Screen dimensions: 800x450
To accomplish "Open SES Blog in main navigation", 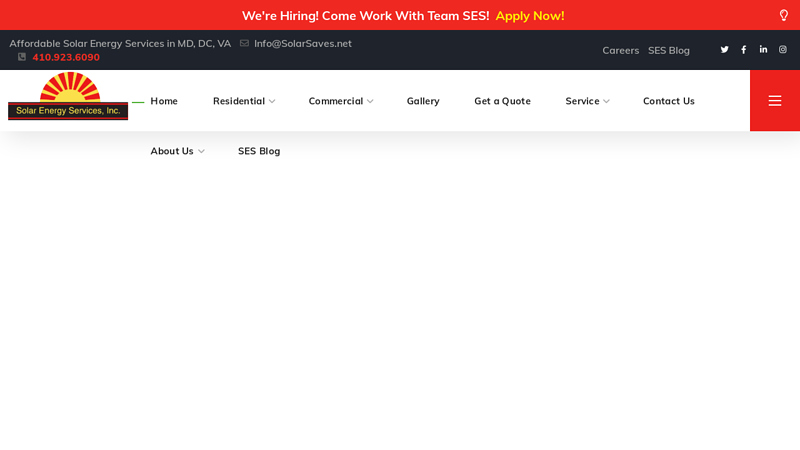I will (259, 151).
